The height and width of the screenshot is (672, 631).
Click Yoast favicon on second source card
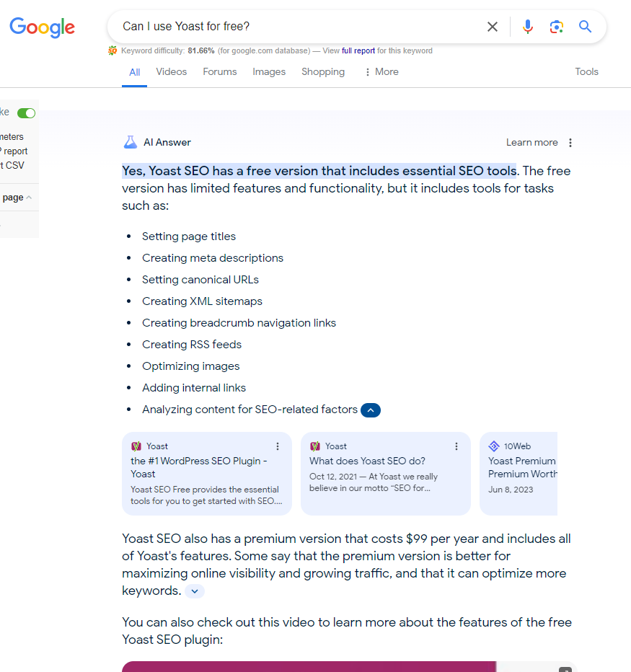(315, 446)
